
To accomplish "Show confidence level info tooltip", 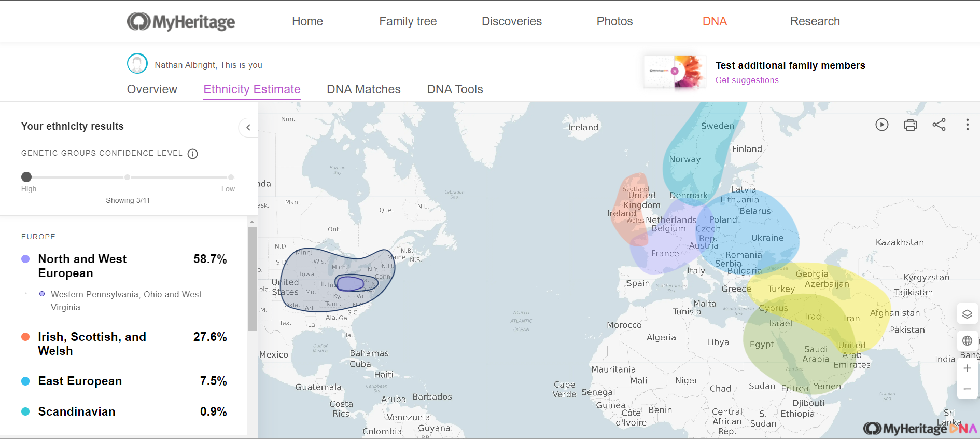I will [192, 154].
